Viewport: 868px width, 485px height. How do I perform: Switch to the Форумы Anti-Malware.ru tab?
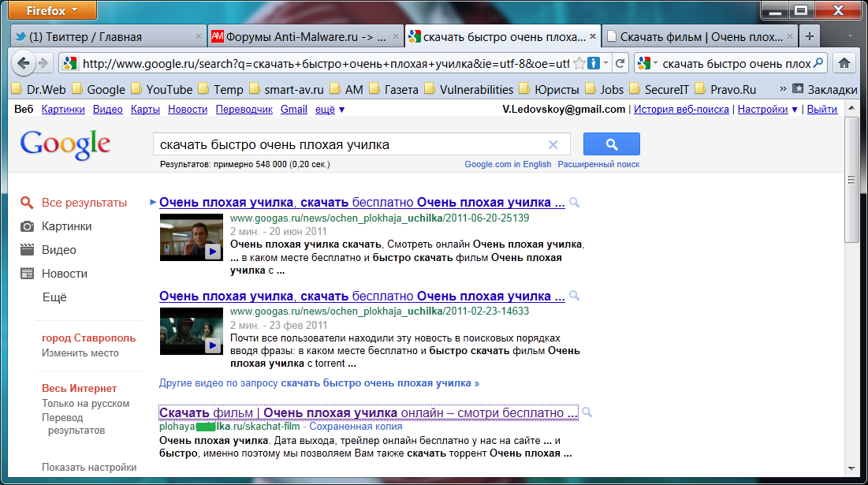(x=305, y=37)
